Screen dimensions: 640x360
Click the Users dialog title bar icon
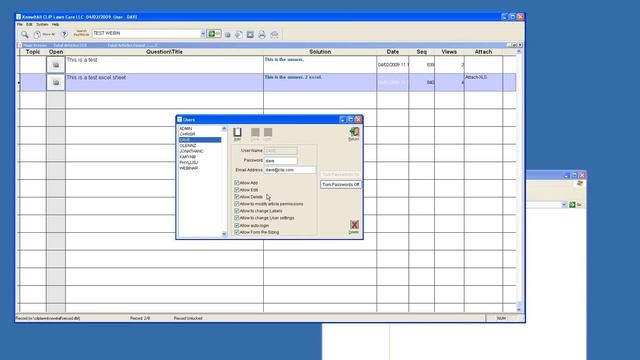point(179,119)
